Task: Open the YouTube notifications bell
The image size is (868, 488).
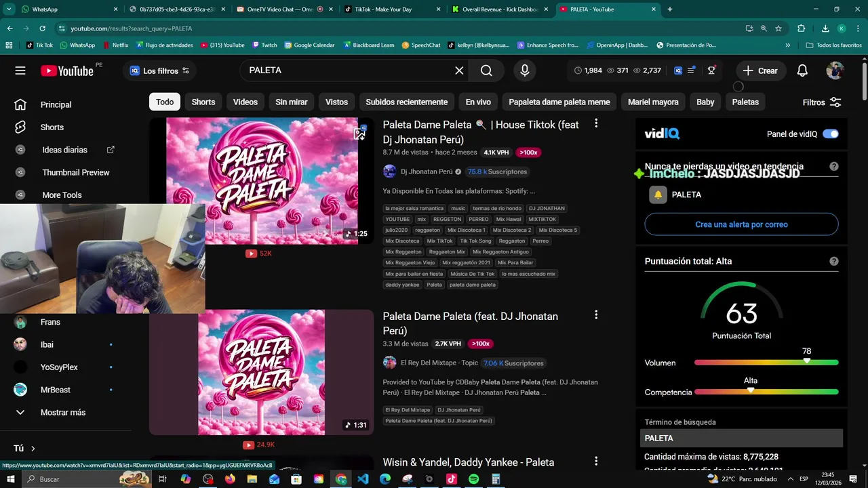Action: [802, 70]
